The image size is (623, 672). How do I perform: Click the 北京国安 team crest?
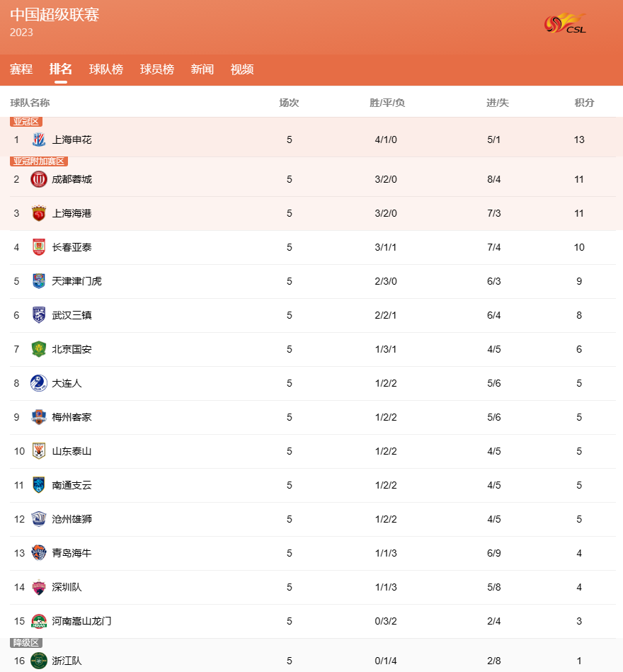click(x=38, y=349)
